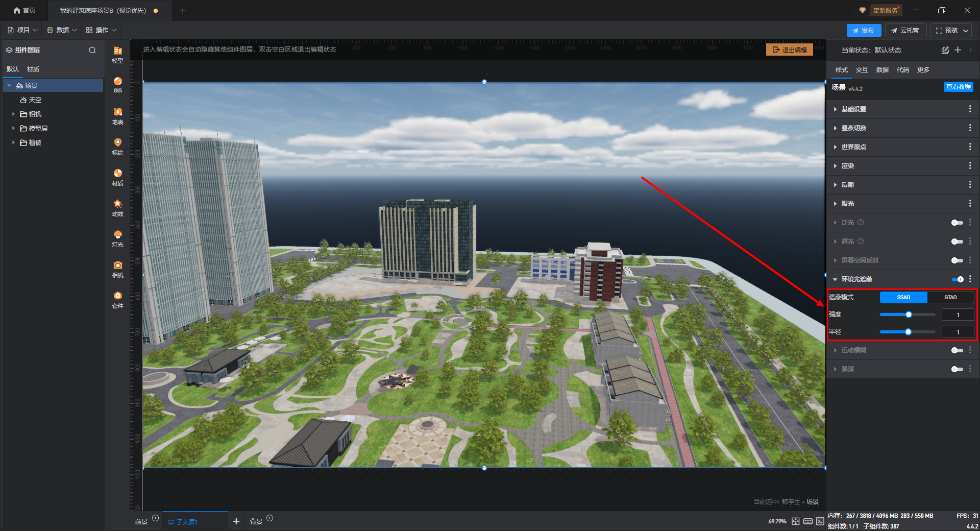Add a 前景 foreground layer with its plus icon
This screenshot has width=980, height=531.
156,518
